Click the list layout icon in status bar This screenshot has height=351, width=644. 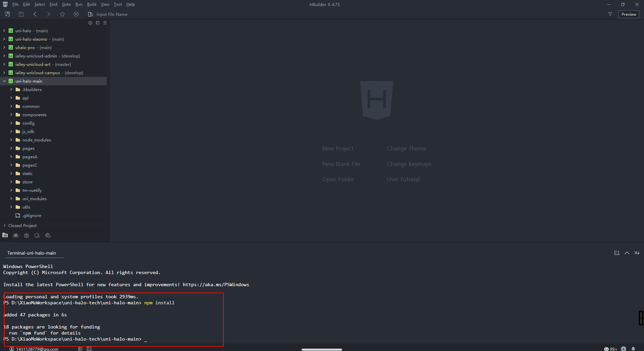pyautogui.click(x=80, y=349)
